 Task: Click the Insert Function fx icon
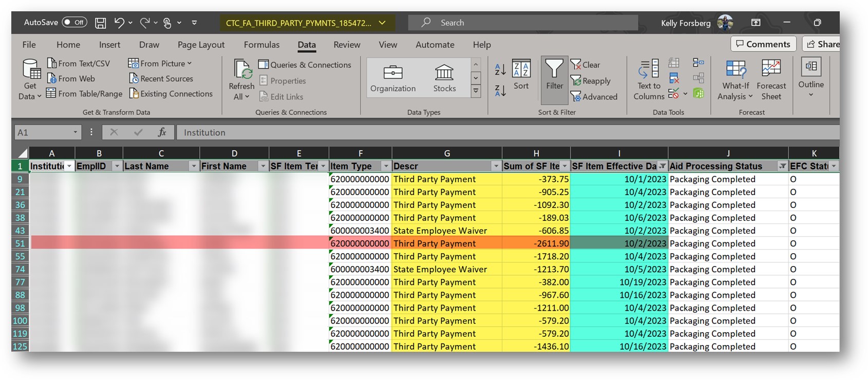coord(162,132)
